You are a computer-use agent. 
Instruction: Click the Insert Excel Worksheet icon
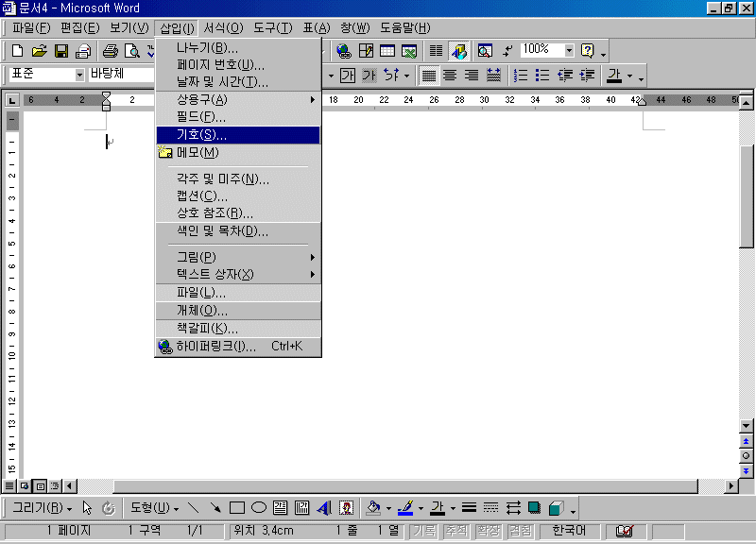click(409, 51)
